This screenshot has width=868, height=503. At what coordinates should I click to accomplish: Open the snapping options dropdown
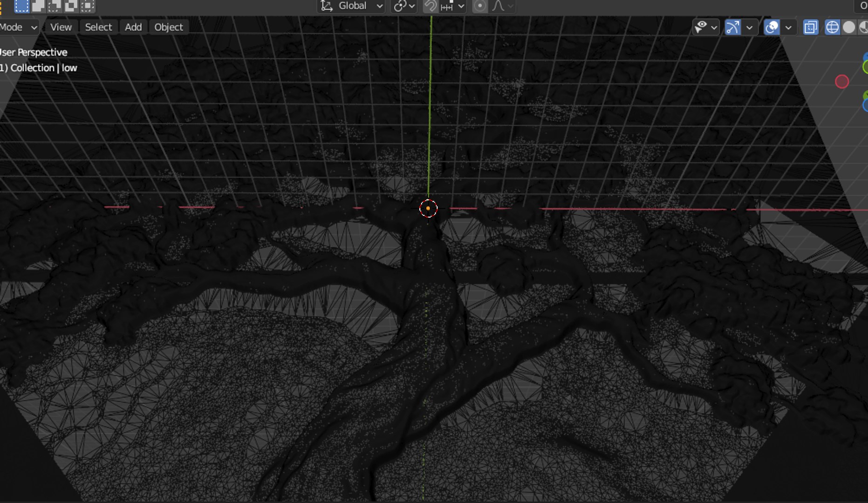[x=452, y=6]
